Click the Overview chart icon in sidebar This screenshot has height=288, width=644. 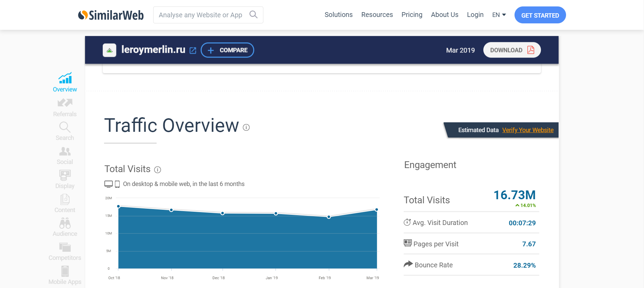[65, 78]
